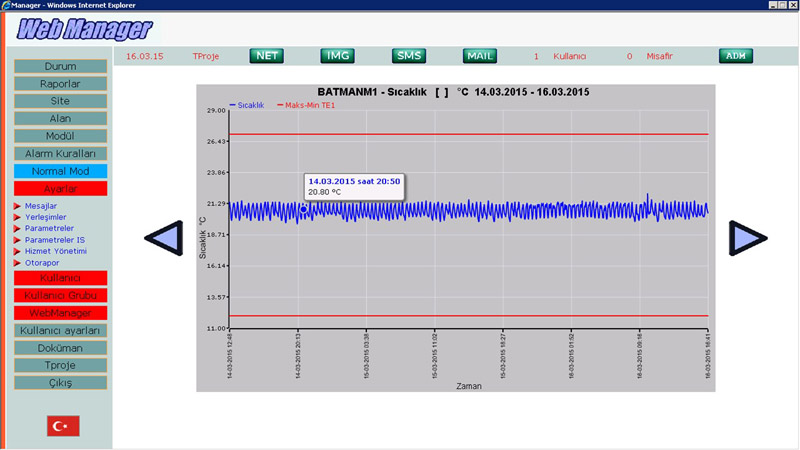Image resolution: width=800 pixels, height=450 pixels.
Task: Click the red arrow beside Yerleşimler
Action: coord(17,217)
